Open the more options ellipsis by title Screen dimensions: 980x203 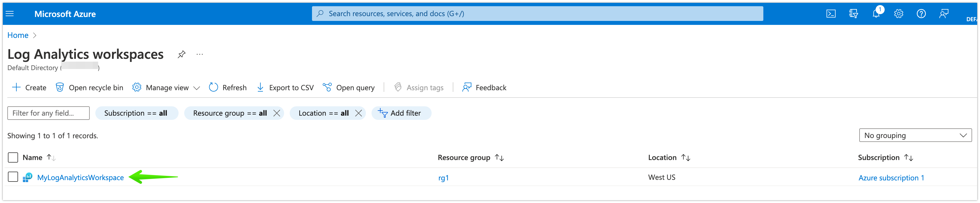pyautogui.click(x=200, y=54)
